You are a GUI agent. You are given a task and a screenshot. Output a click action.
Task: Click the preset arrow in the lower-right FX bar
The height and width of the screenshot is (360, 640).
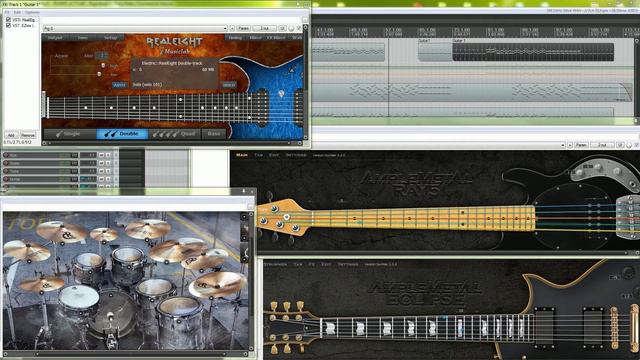click(x=563, y=145)
